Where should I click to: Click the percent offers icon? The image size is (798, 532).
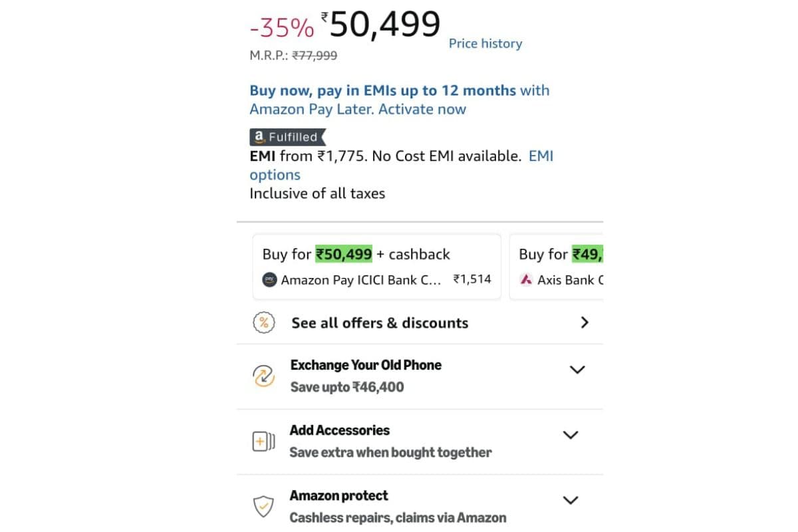264,323
